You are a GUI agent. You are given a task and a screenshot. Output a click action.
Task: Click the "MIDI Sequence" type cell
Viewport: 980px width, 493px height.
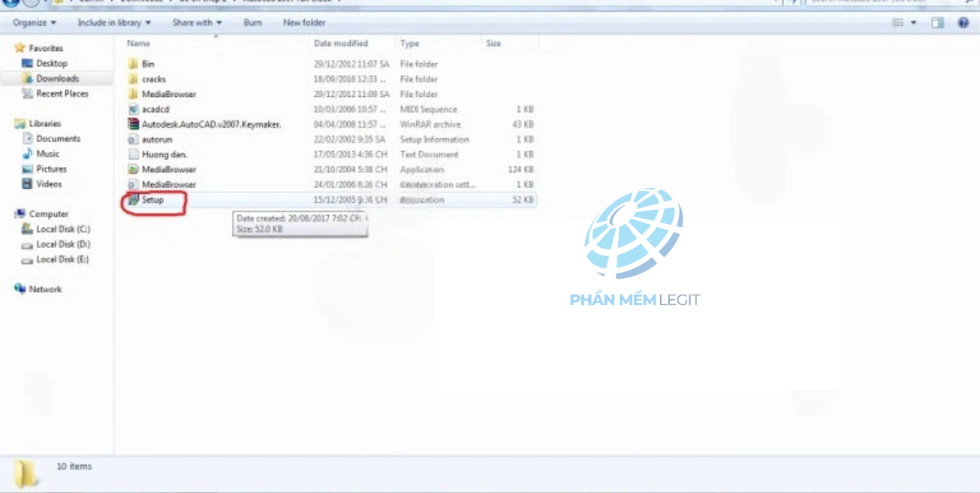tap(428, 109)
